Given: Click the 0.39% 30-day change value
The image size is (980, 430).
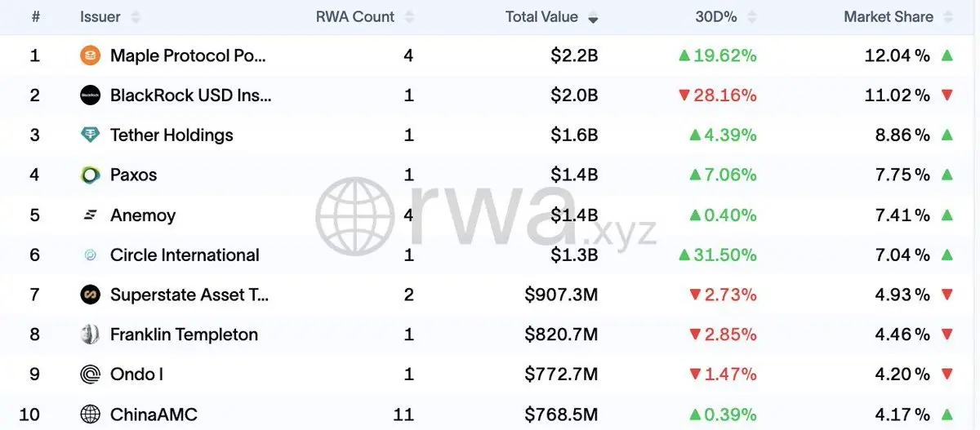Looking at the screenshot, I should click(x=730, y=414).
